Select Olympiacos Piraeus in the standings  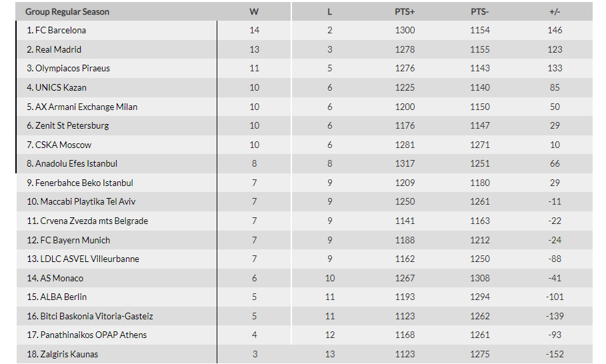pos(73,69)
